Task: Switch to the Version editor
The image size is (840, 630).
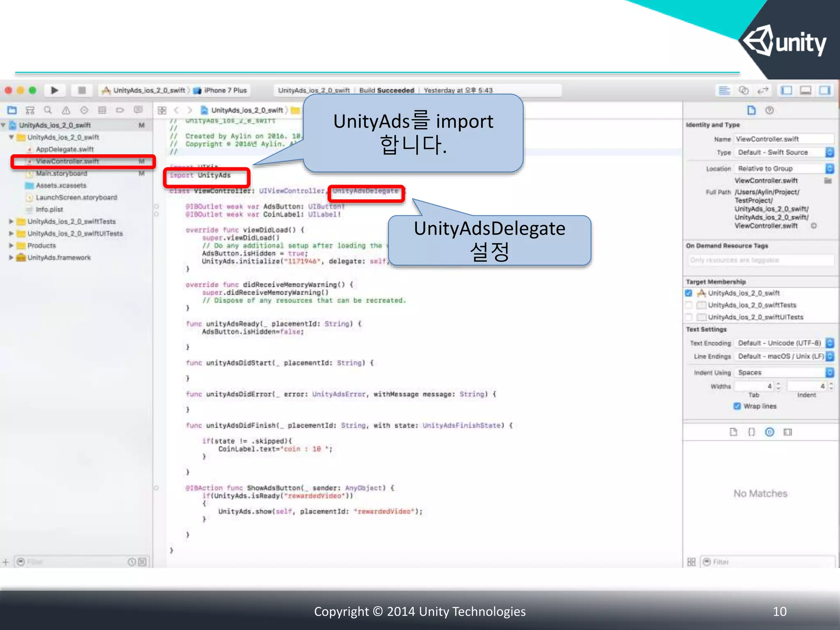Action: 763,90
